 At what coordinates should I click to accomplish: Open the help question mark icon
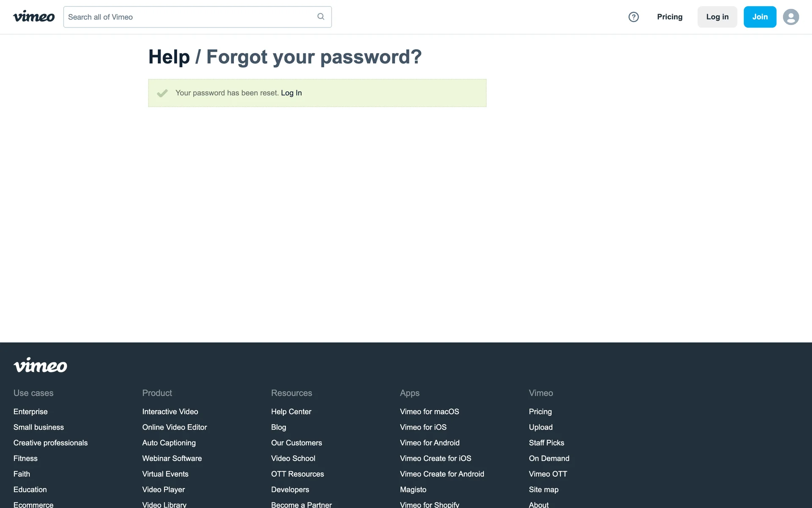tap(633, 17)
